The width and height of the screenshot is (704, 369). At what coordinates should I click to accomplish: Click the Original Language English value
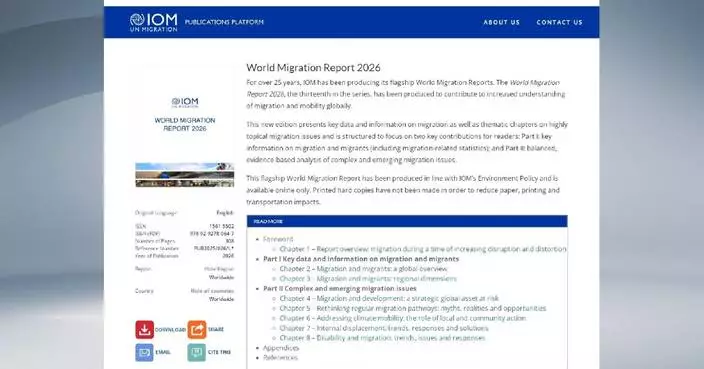(225, 213)
